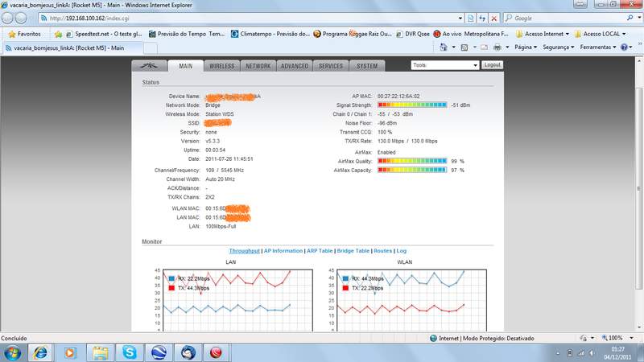
Task: Open the Previsão do Tempo favorite
Action: [187, 34]
